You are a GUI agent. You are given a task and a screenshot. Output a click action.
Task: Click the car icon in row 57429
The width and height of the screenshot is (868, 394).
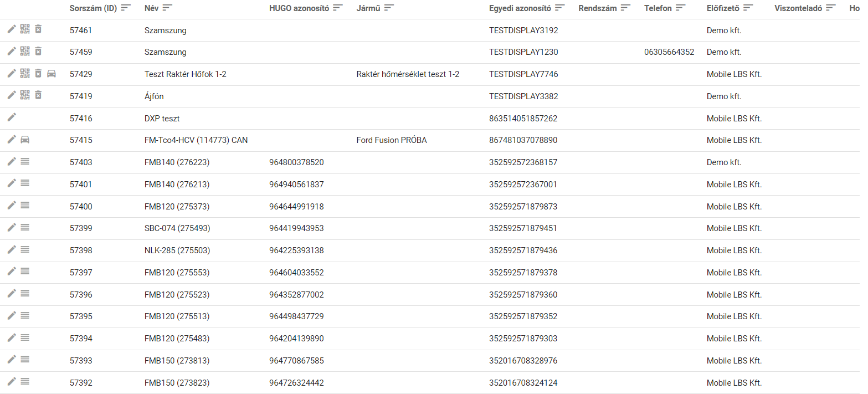[x=52, y=73]
